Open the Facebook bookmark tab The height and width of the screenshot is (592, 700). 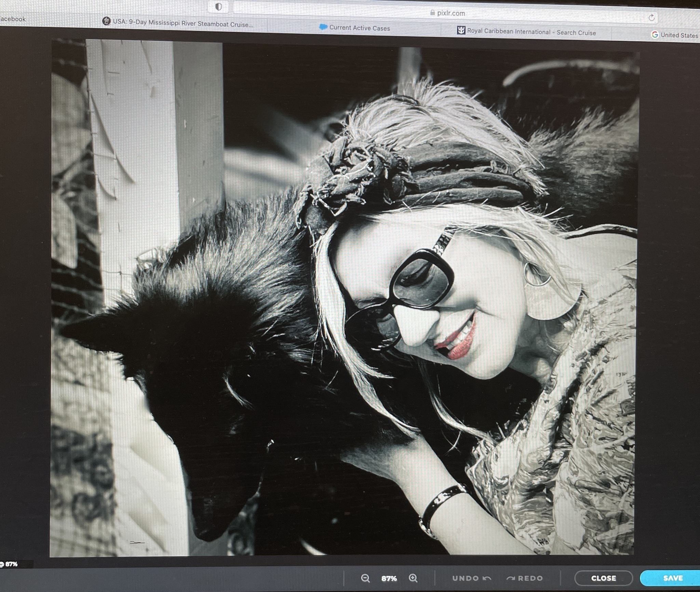[12, 19]
